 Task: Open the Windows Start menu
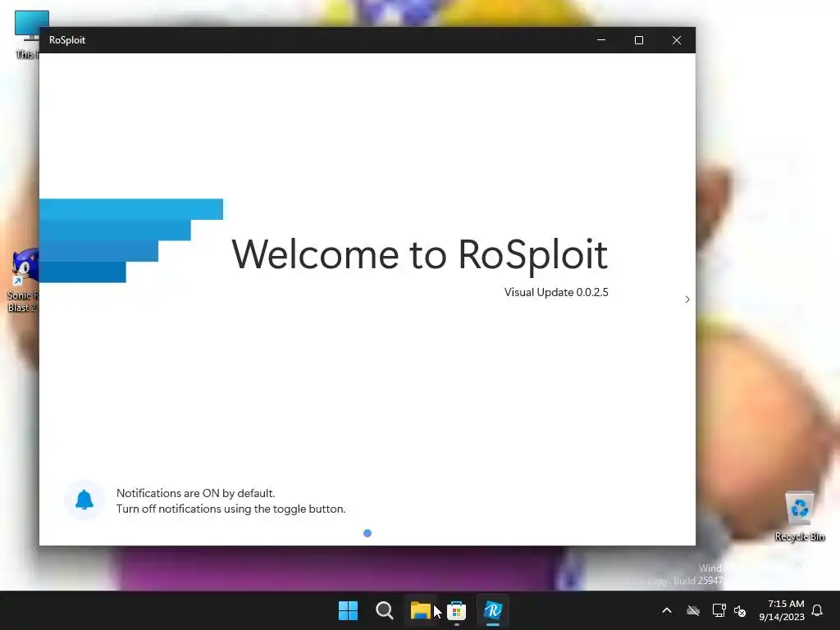click(x=348, y=610)
